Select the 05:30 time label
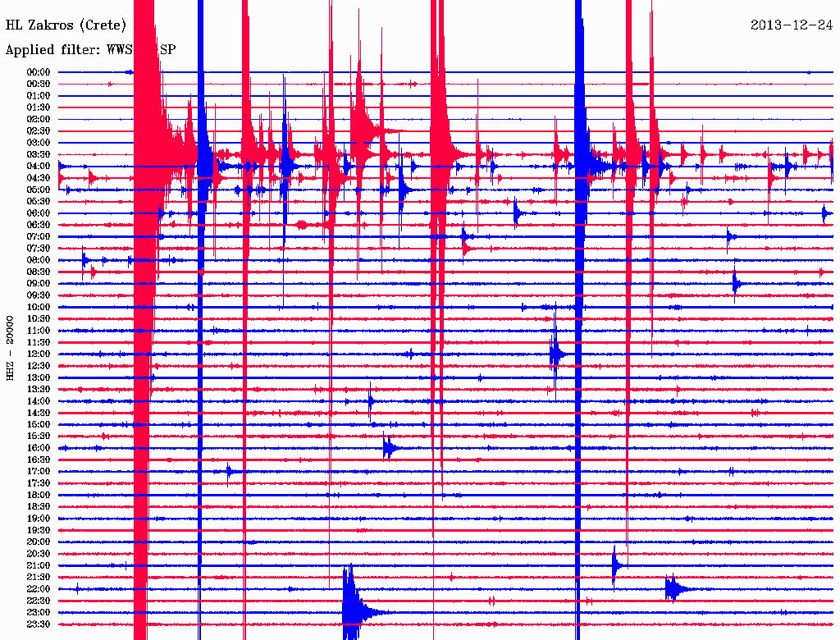This screenshot has width=840, height=640. pos(39,202)
